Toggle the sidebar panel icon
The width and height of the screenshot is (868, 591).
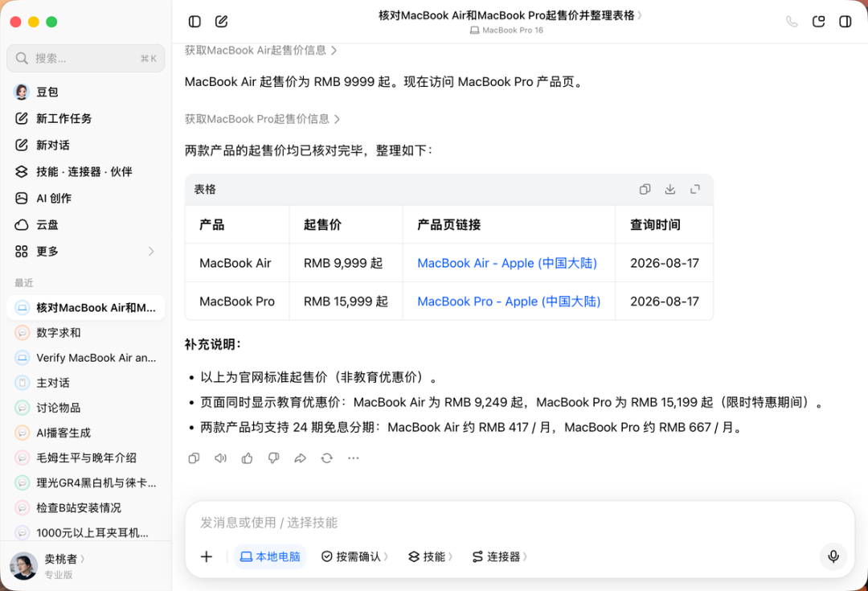[194, 22]
